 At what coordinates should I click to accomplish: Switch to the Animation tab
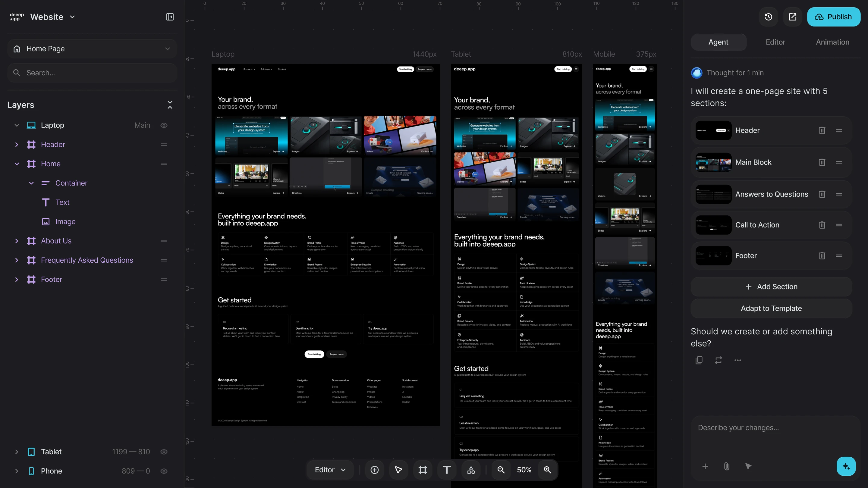(832, 42)
